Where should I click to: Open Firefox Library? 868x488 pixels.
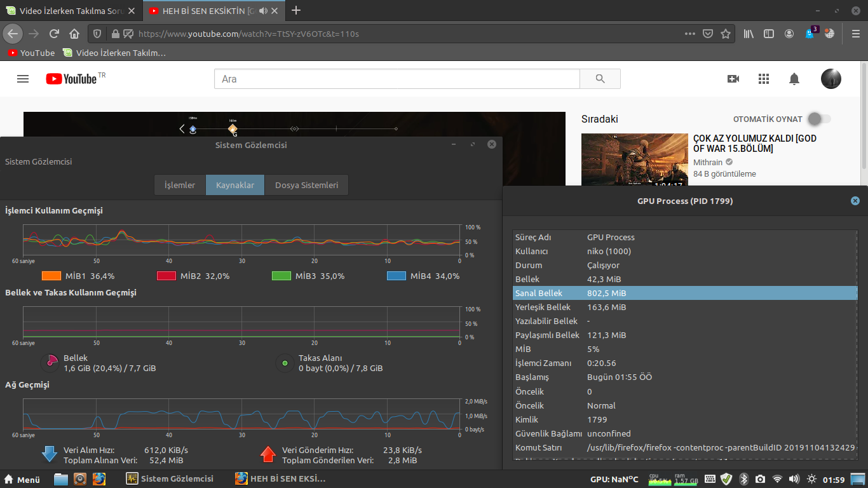tap(750, 34)
